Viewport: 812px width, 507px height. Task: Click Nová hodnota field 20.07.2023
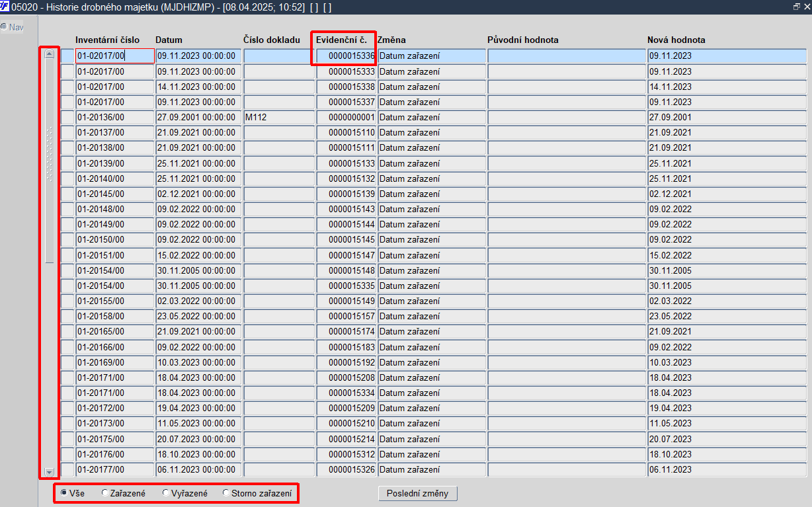727,439
